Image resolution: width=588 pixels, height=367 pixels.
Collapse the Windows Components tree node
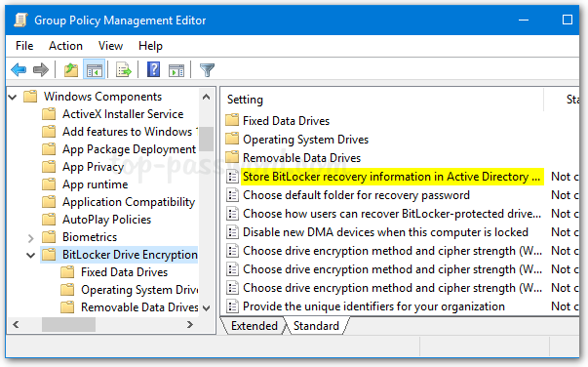13,98
